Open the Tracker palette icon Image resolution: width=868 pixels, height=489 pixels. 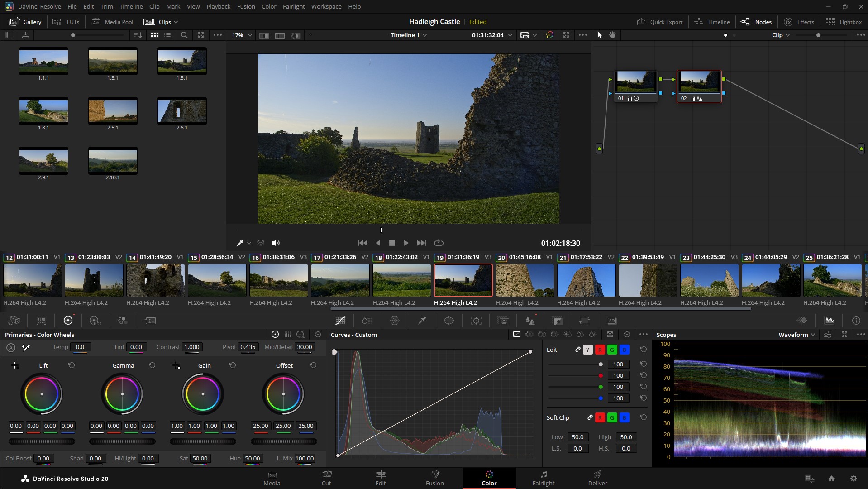476,321
